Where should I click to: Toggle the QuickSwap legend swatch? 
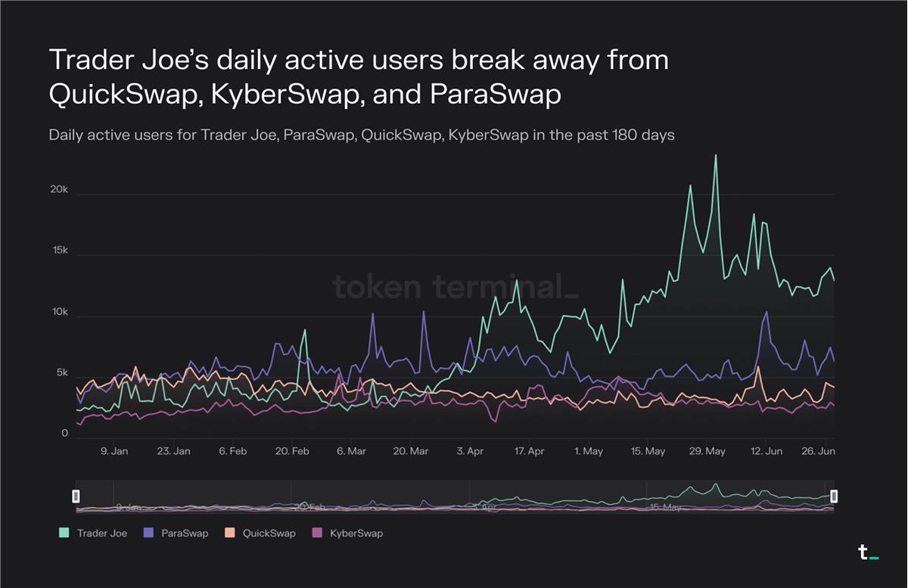pyautogui.click(x=229, y=534)
